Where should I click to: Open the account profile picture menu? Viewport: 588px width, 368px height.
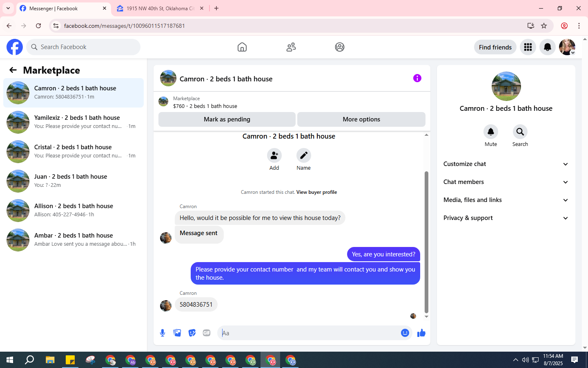coord(567,47)
